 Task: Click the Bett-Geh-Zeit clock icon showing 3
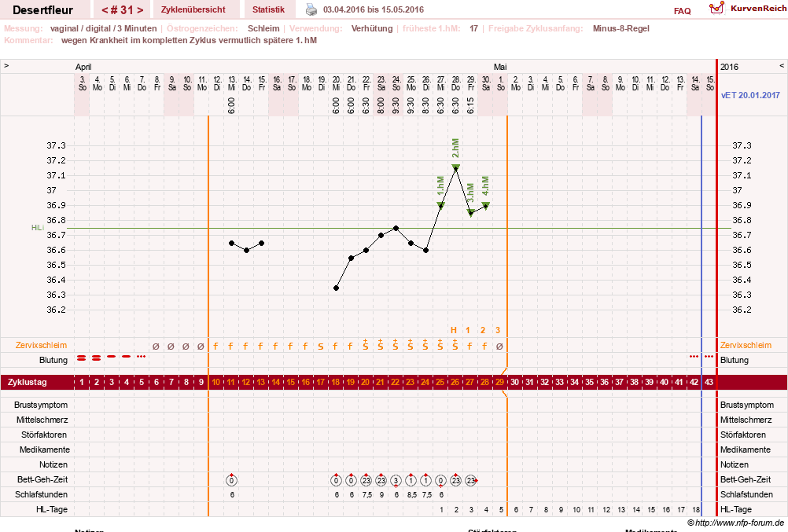click(x=396, y=480)
